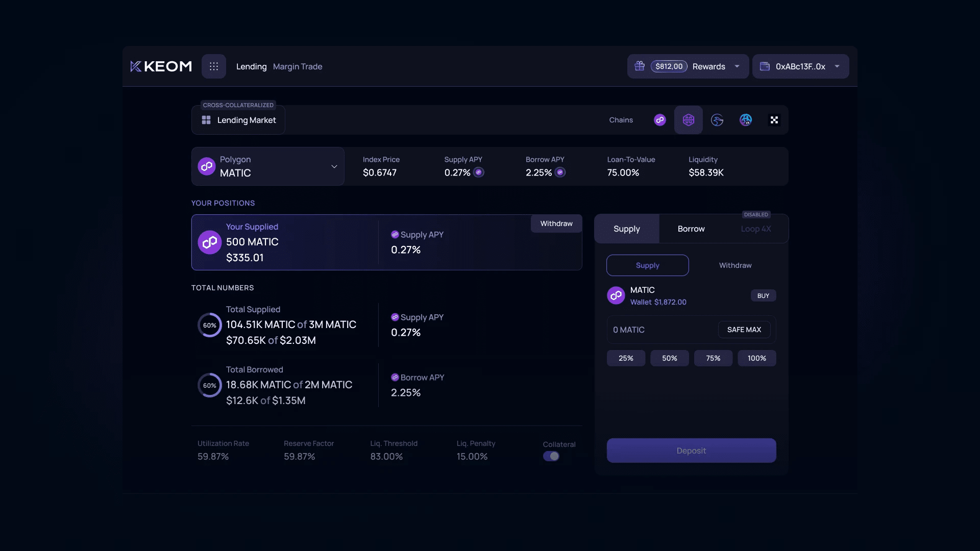Open the disabled Loop 4X tab

(756, 229)
